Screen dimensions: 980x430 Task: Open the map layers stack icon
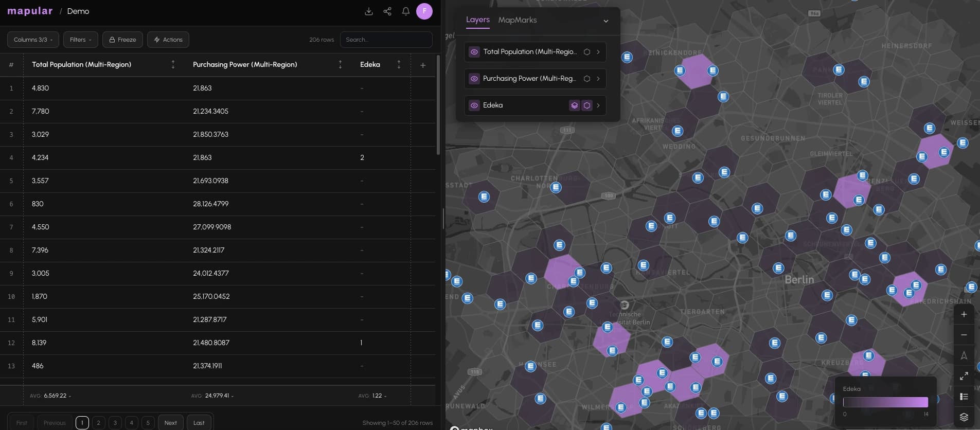964,417
